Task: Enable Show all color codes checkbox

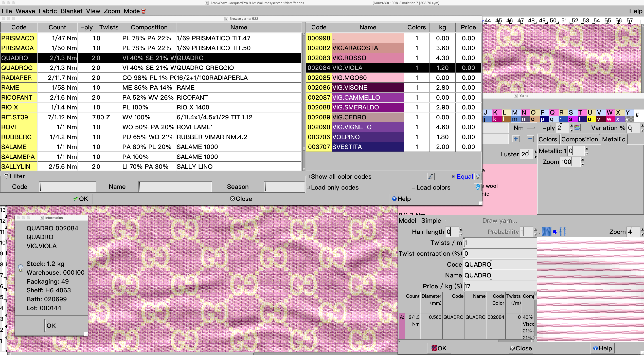Action: 308,176
